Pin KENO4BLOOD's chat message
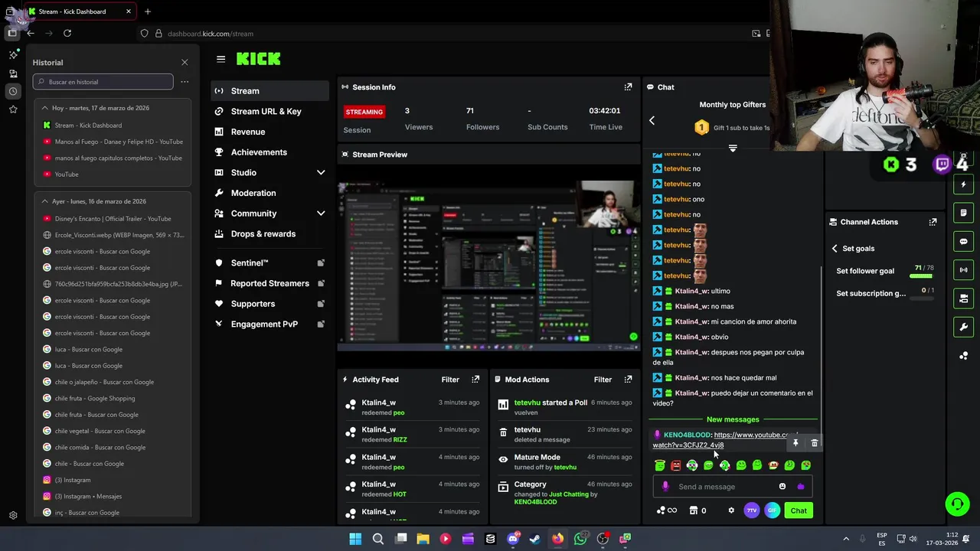 coord(795,443)
